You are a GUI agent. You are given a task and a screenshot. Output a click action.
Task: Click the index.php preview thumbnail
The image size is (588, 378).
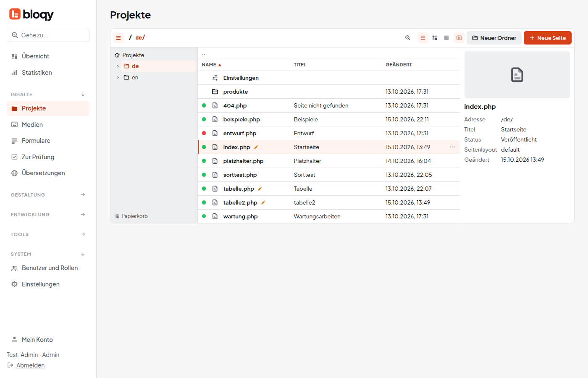[x=517, y=75]
